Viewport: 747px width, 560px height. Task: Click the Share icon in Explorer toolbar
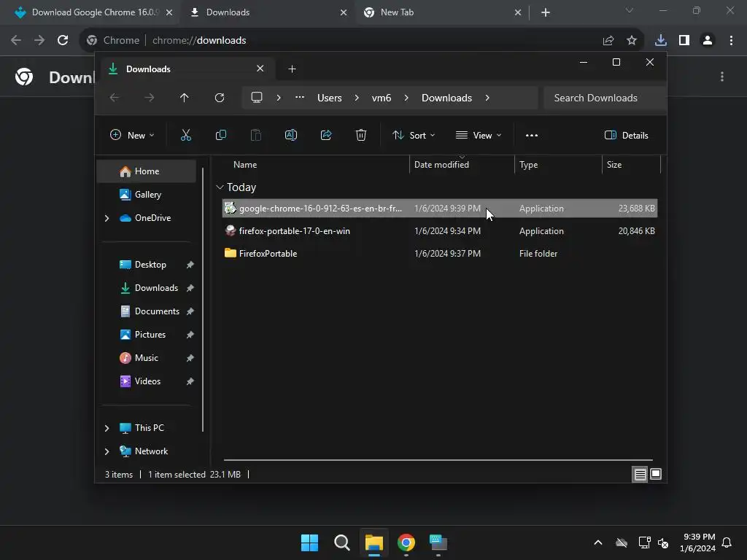326,135
